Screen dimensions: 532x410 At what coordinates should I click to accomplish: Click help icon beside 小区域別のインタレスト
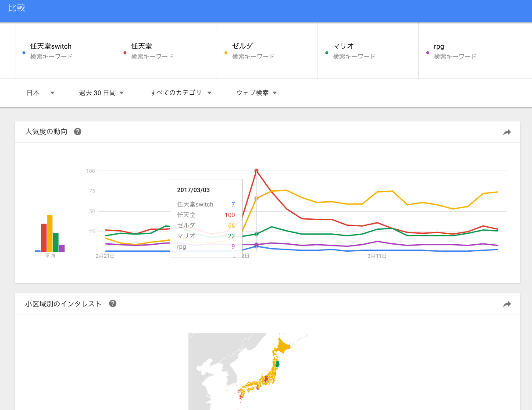113,303
